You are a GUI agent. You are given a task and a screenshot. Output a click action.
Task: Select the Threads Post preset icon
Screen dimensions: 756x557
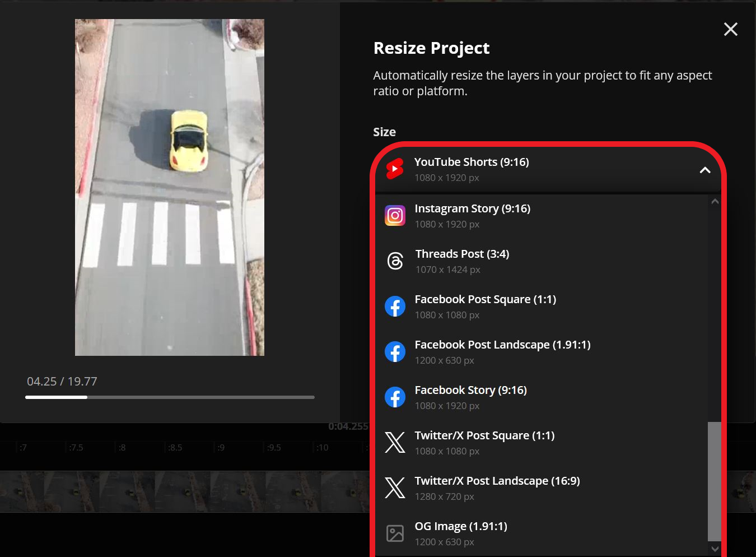coord(395,261)
